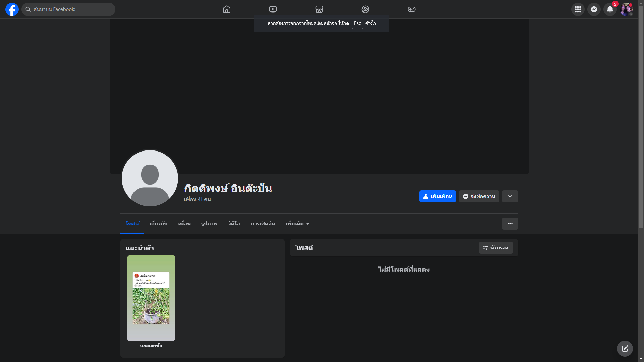
Task: Expand the เพิ่มเติม tab dropdown
Action: point(297,224)
